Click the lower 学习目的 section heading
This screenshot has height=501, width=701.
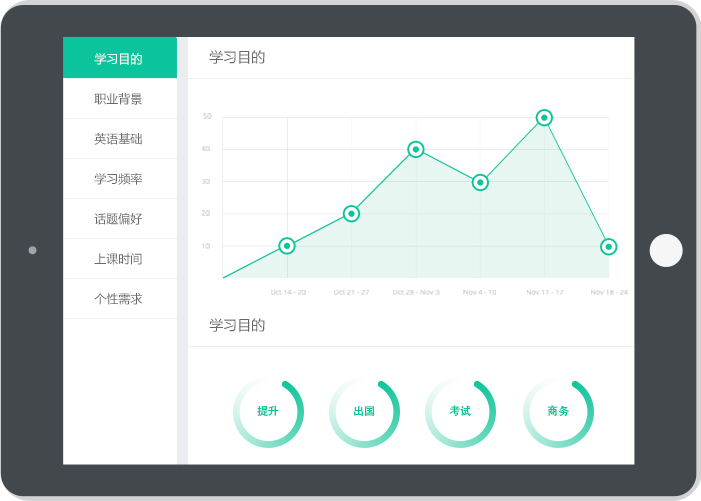(237, 325)
